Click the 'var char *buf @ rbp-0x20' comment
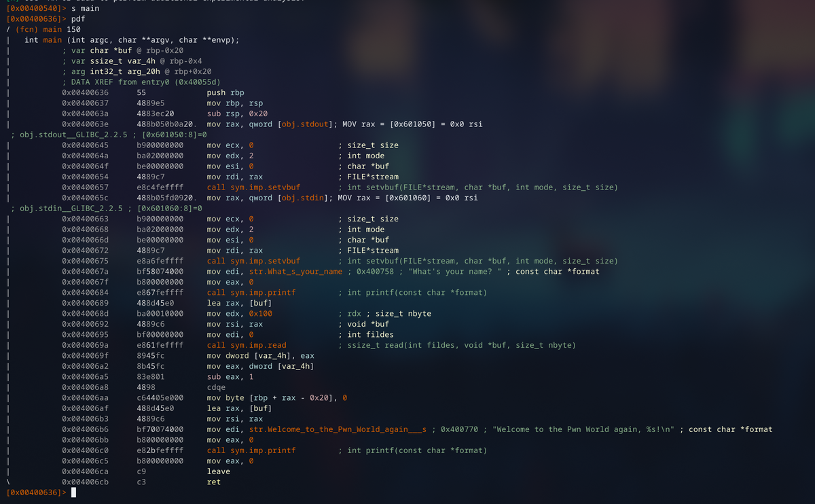The width and height of the screenshot is (815, 504). coord(122,50)
